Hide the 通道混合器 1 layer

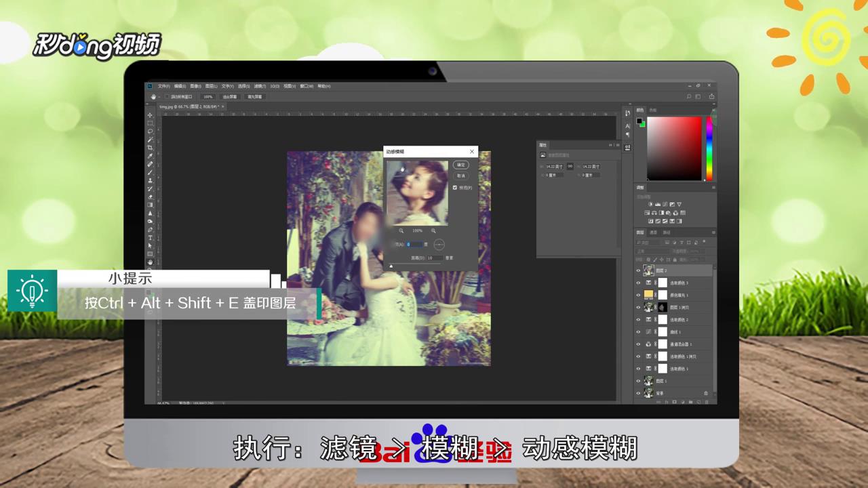point(638,344)
